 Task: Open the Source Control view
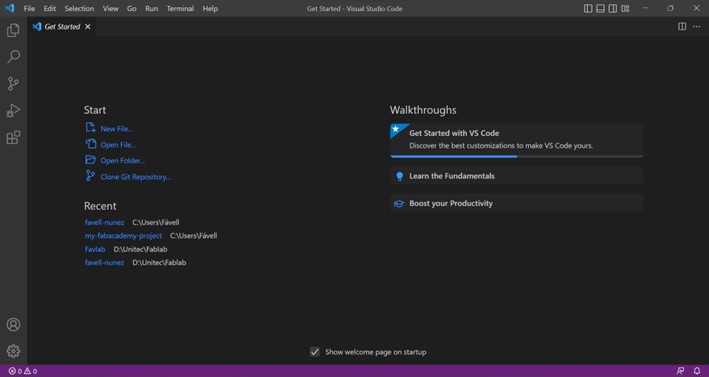(13, 84)
